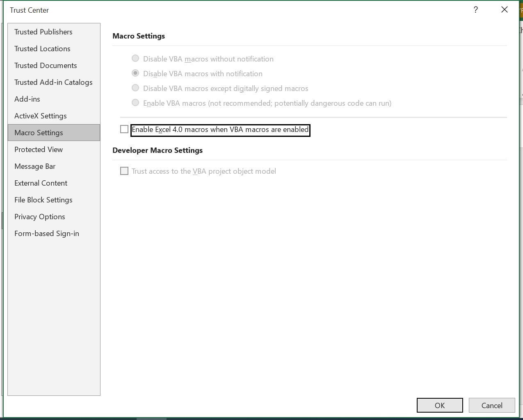Go to ActiveX Settings
This screenshot has width=523, height=420.
(54, 116)
